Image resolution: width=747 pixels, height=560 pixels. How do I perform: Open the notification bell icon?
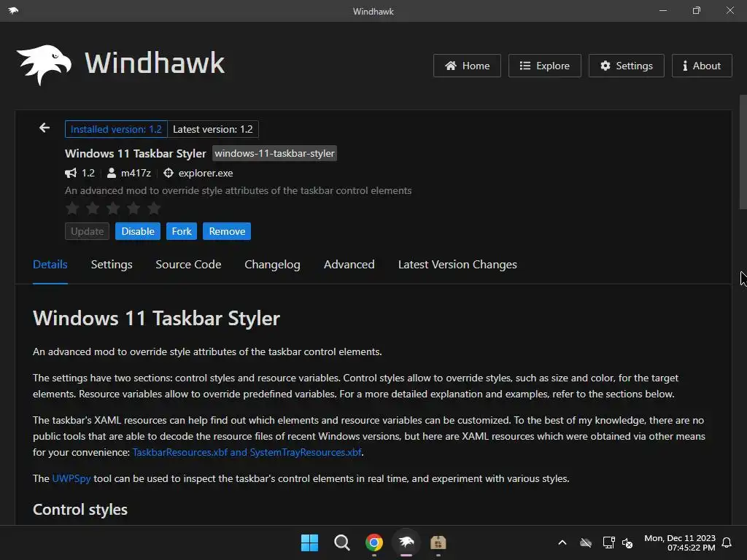(x=727, y=542)
